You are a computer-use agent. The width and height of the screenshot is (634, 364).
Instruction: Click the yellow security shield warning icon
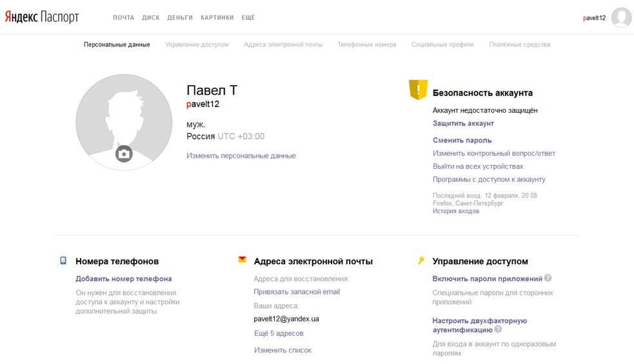click(x=418, y=90)
